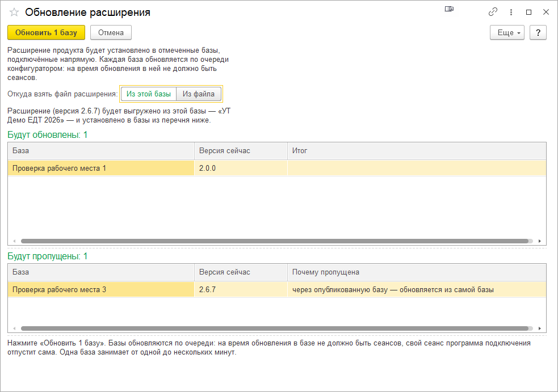
Task: Select version cell 2.6.7
Action: tap(241, 289)
